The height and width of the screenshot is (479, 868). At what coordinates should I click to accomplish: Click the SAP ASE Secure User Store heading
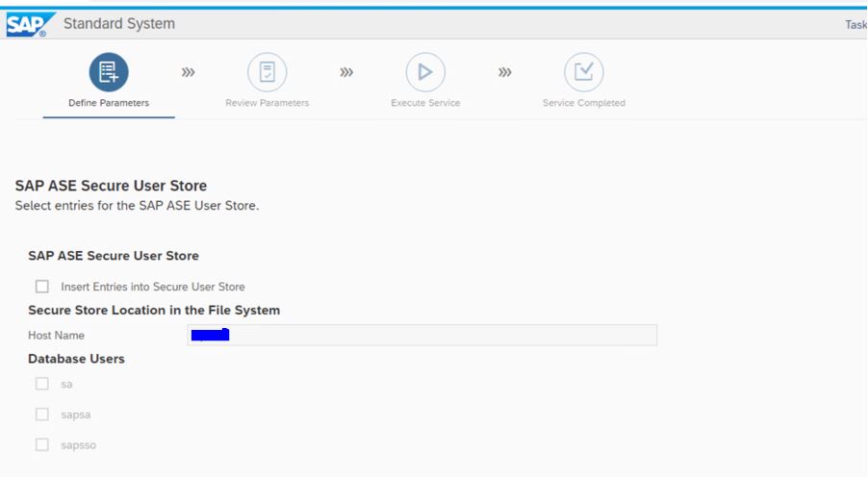click(x=111, y=186)
